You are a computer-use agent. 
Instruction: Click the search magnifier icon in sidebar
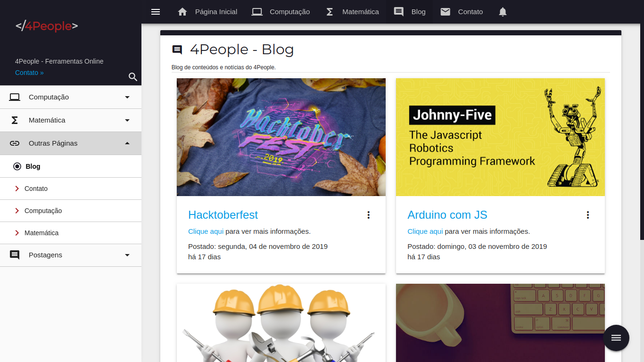coord(133,77)
